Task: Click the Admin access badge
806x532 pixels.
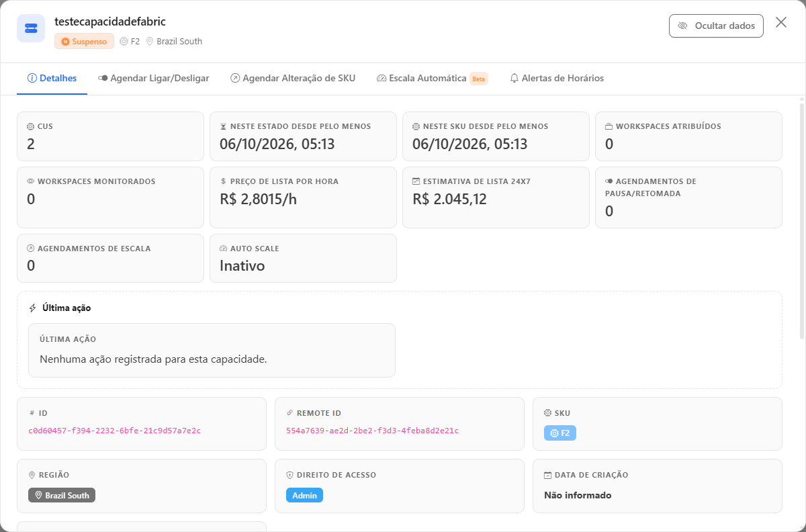Action: [x=305, y=495]
